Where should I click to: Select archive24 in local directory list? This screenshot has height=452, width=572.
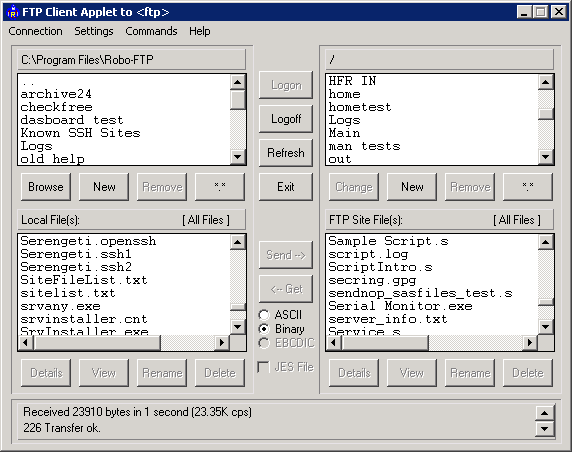tap(124, 94)
